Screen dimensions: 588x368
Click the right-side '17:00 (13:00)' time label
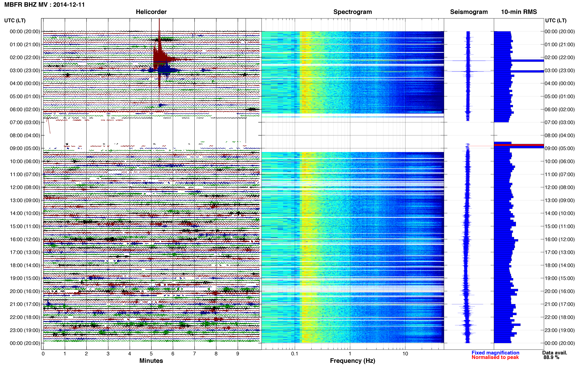click(560, 252)
